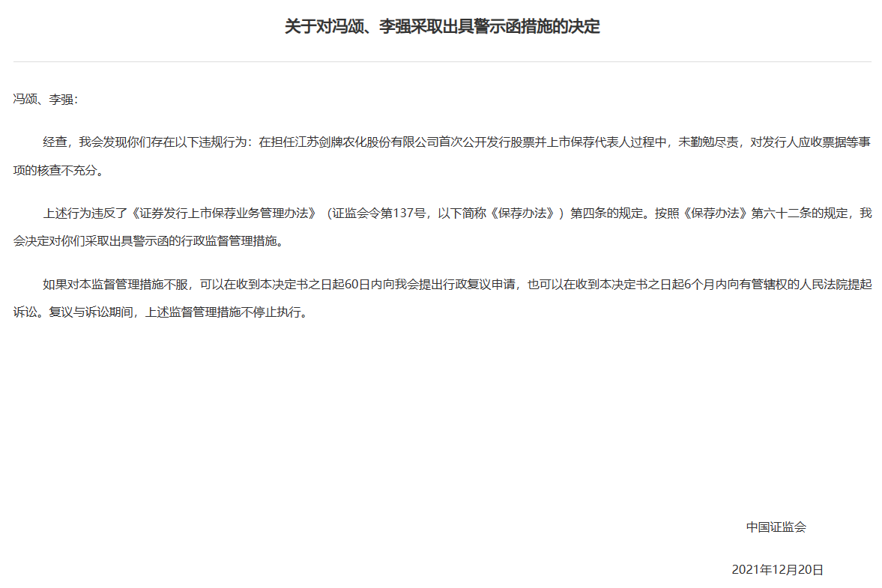This screenshot has width=882, height=588.
Task: Click the paragraph beginning 如果对本监督管理措施不服
Action: [442, 298]
